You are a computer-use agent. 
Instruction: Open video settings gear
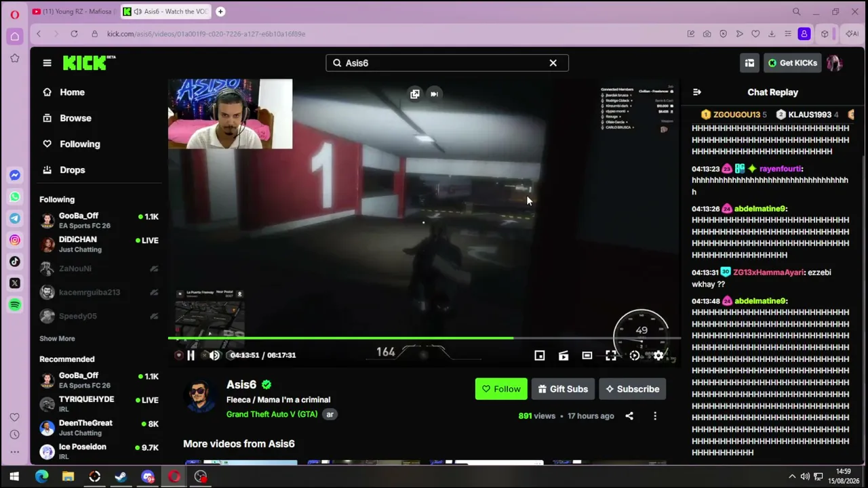point(658,355)
